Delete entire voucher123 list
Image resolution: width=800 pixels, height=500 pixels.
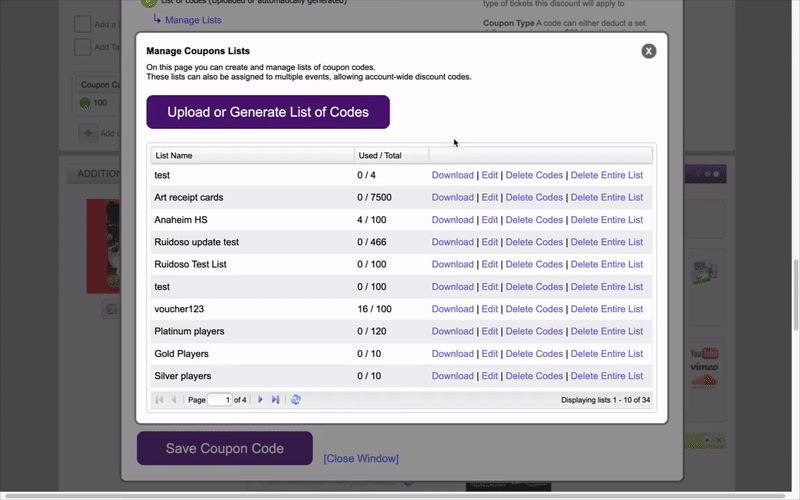coord(607,309)
